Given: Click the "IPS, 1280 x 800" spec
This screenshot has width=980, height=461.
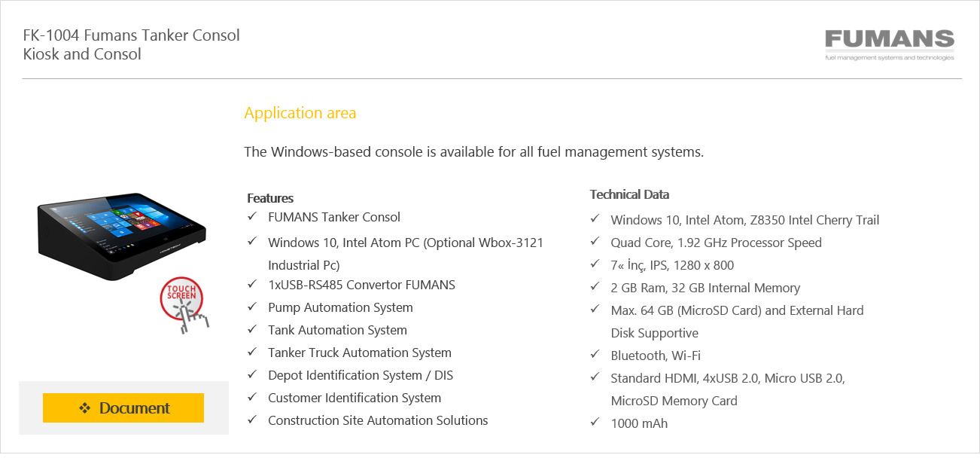Looking at the screenshot, I should click(672, 265).
